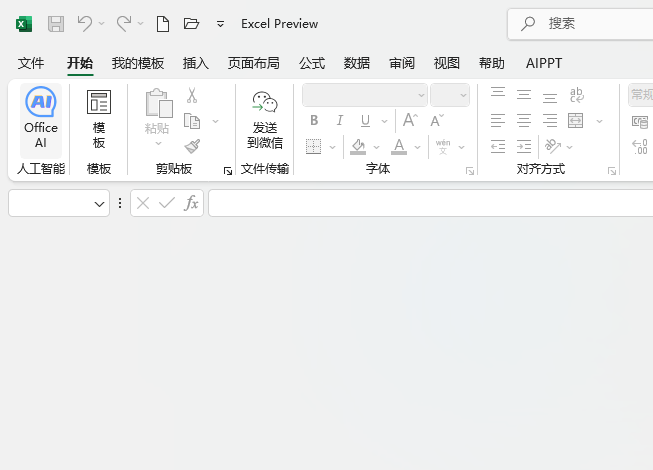Click the 搜索 search box
The image size is (653, 470).
[x=580, y=24]
